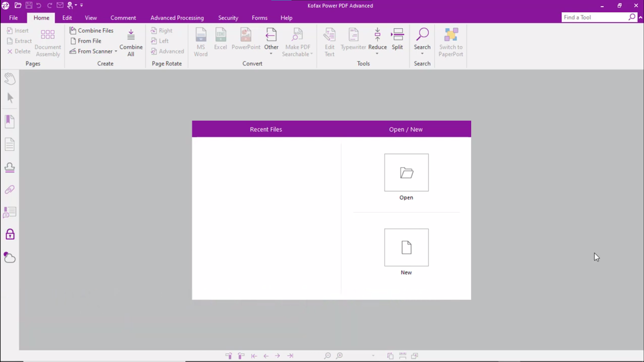Open Document Assembly
This screenshot has height=362, width=644.
pyautogui.click(x=47, y=42)
